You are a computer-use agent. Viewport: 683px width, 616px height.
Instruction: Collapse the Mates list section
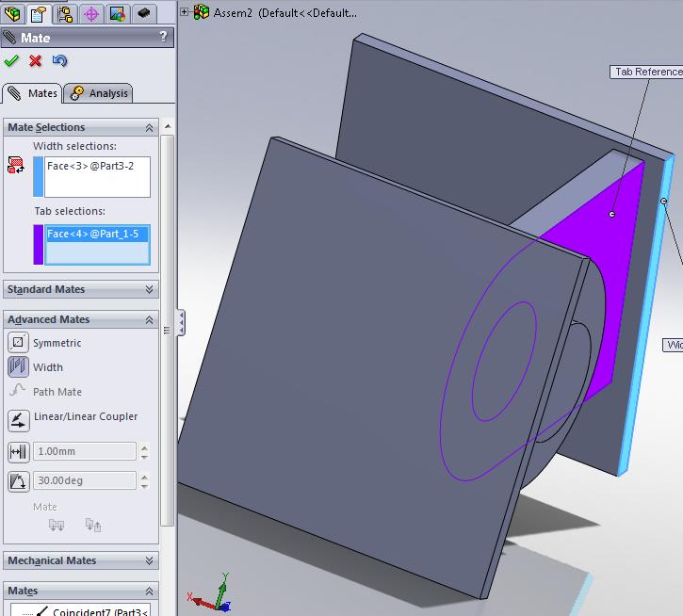[149, 592]
